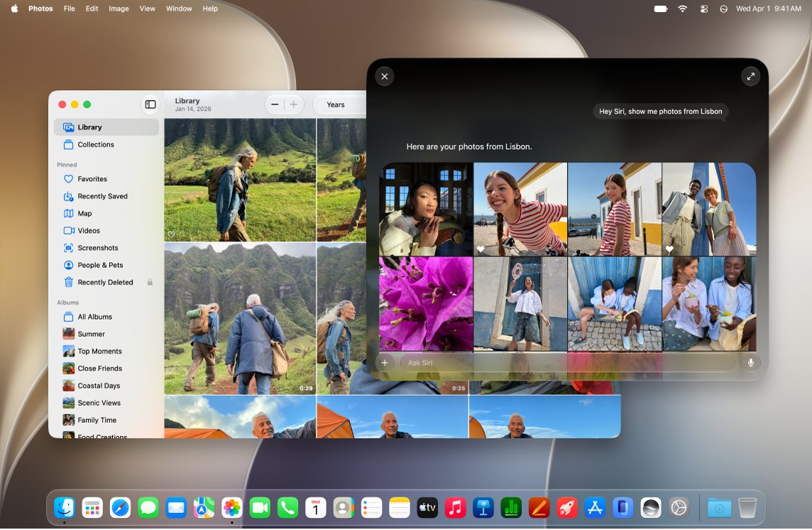
Task: Open the purple flower photo in Siri results
Action: click(426, 304)
